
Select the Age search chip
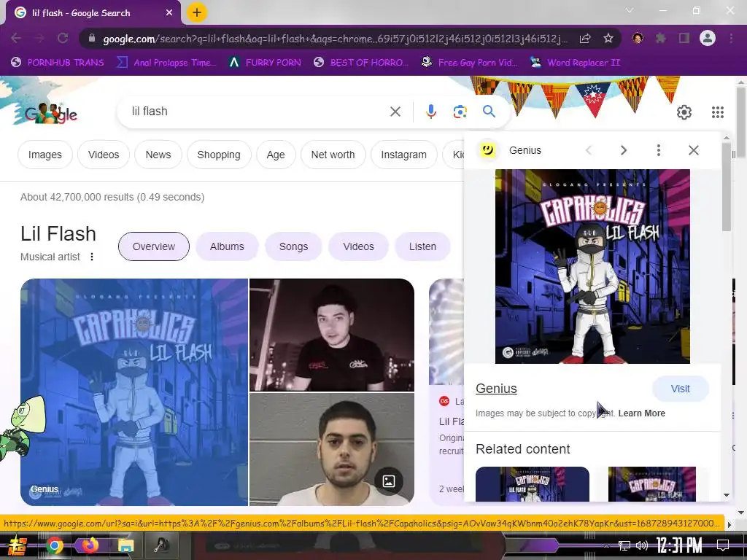point(275,155)
